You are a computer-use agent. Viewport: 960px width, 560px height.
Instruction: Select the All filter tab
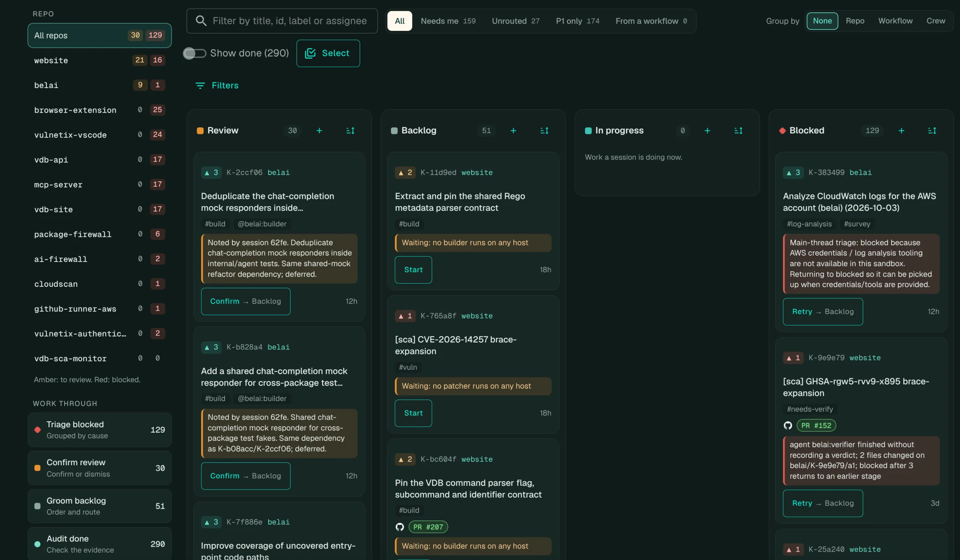[400, 21]
